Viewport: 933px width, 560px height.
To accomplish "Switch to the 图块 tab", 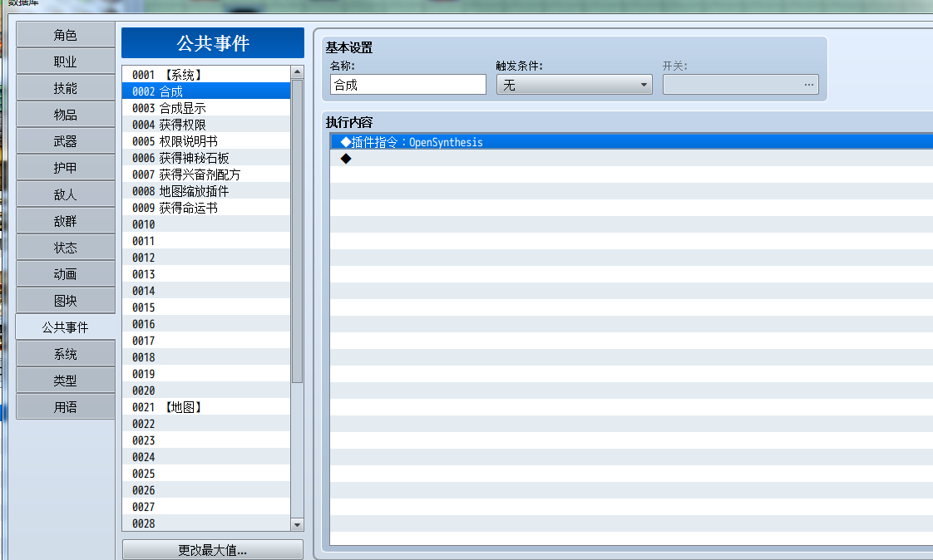I will pyautogui.click(x=66, y=301).
